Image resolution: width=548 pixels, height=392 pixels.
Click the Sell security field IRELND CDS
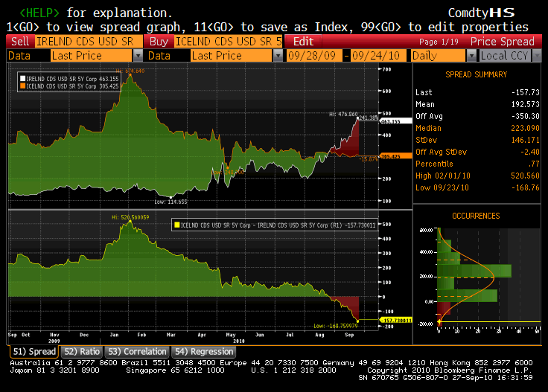pyautogui.click(x=89, y=42)
